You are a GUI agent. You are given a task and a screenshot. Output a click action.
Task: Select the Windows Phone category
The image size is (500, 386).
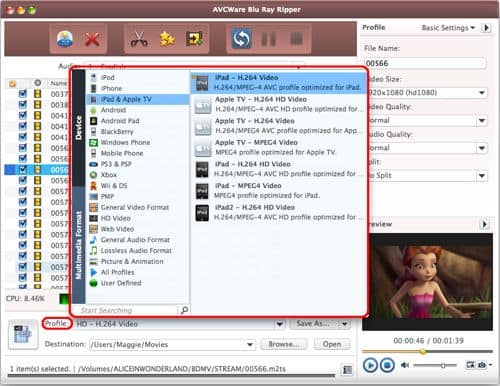pyautogui.click(x=138, y=142)
